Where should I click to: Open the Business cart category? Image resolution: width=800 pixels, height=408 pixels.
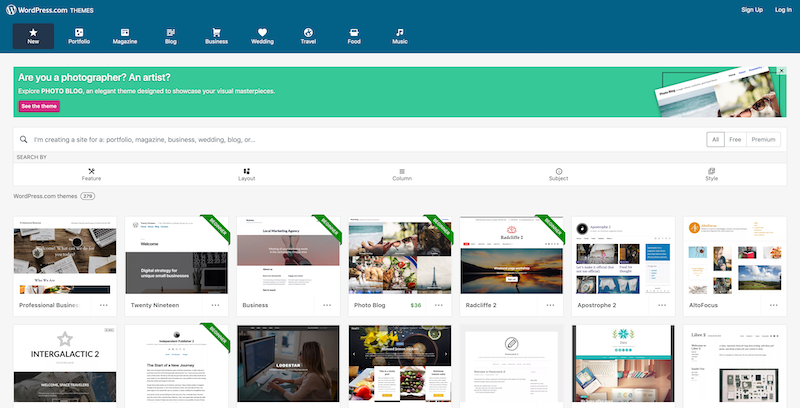pyautogui.click(x=216, y=36)
